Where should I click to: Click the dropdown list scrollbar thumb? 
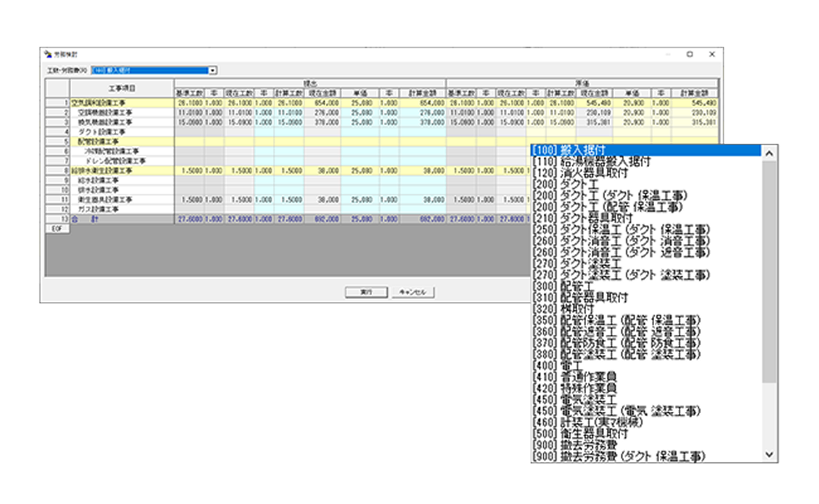coord(770,269)
